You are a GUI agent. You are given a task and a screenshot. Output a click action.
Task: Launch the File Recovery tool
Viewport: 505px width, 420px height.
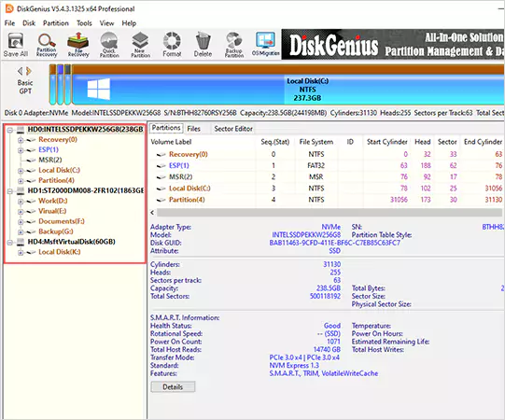coord(77,45)
